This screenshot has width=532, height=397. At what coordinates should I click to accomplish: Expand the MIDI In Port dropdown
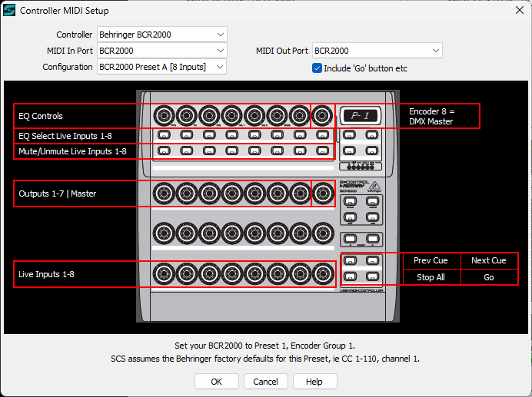[162, 51]
